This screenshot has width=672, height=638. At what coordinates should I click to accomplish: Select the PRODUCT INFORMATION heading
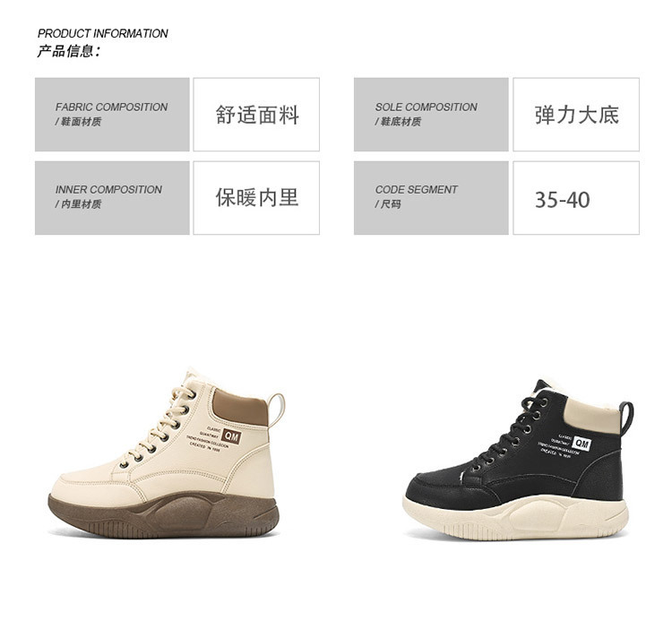pyautogui.click(x=102, y=33)
